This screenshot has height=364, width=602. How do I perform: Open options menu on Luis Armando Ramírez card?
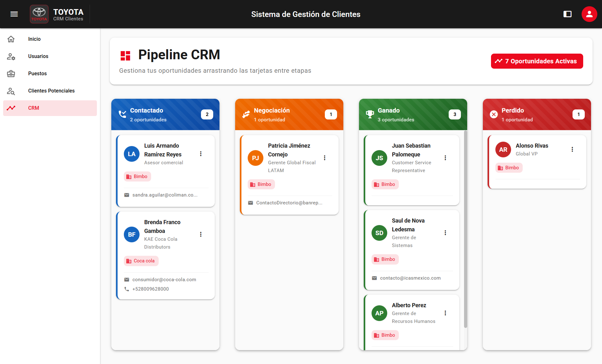(201, 154)
